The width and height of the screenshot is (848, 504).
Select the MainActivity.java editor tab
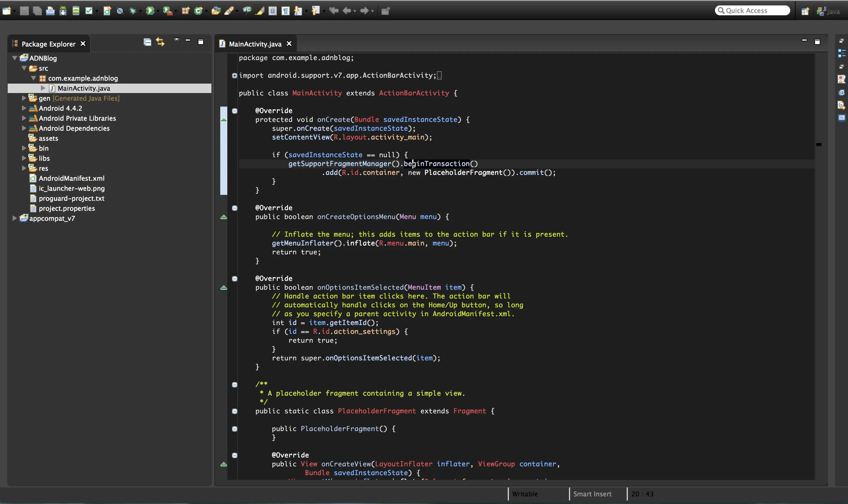pyautogui.click(x=255, y=44)
